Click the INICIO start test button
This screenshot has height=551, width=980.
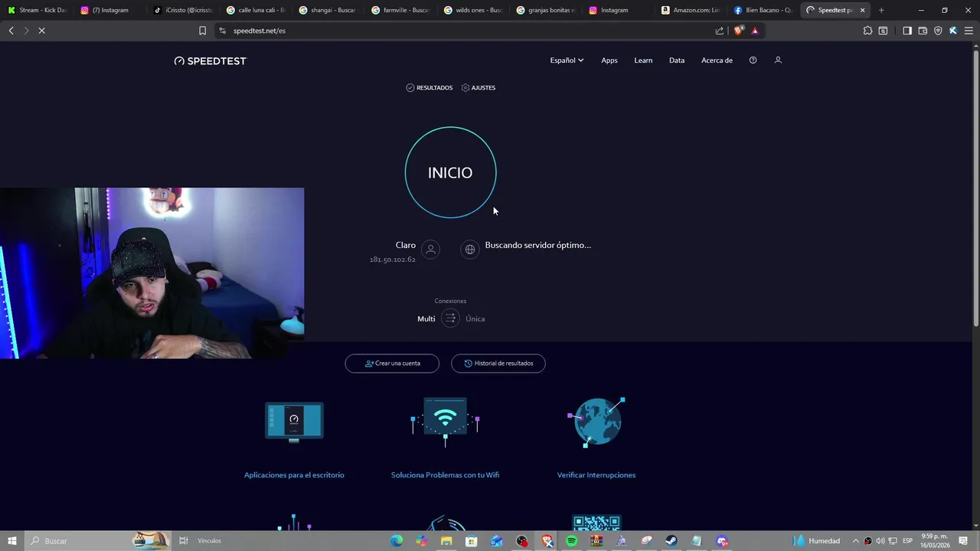pos(450,172)
